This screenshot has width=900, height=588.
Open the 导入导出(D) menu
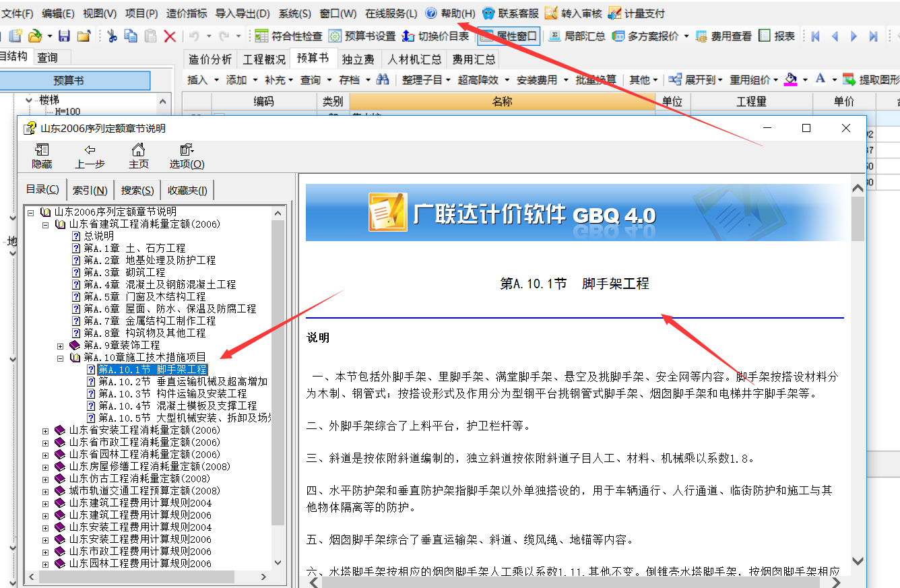pos(243,13)
